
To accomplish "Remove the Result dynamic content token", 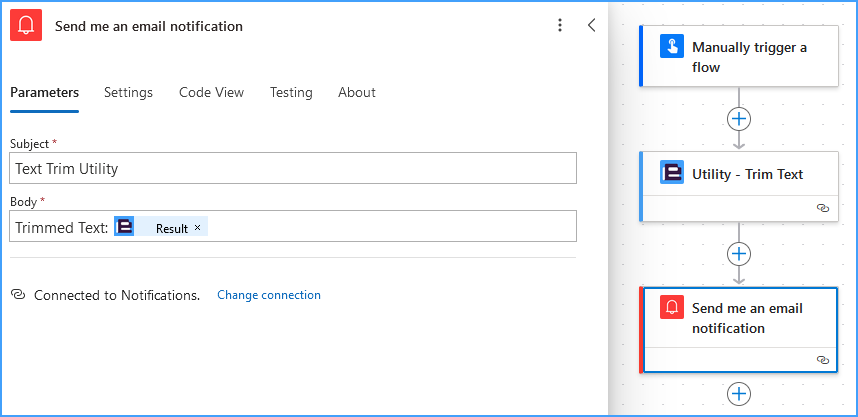I will [x=198, y=228].
